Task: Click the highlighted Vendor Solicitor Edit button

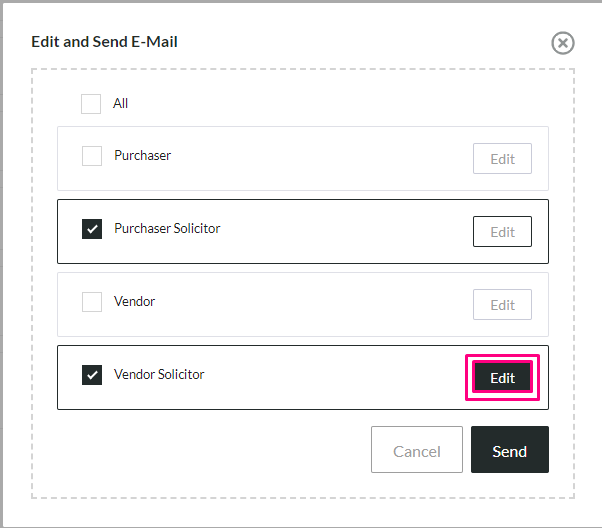Action: pos(502,377)
